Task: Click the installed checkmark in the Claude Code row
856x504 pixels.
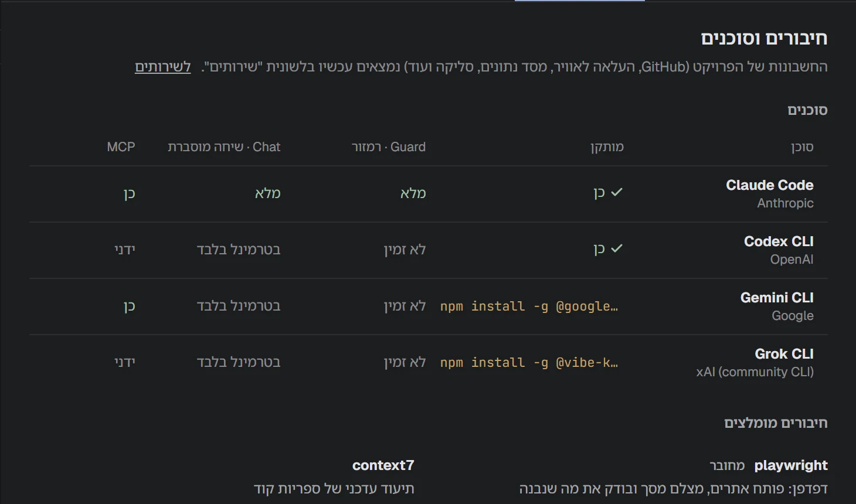Action: point(616,192)
